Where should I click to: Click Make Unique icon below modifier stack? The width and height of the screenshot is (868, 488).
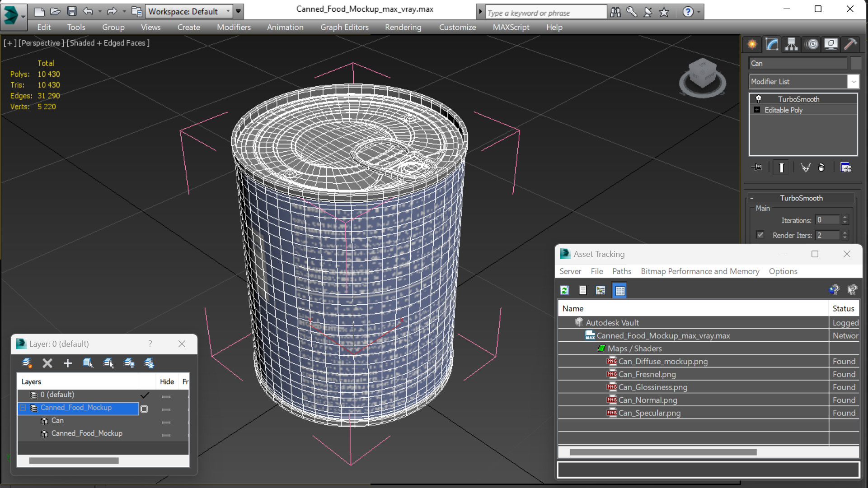(805, 167)
